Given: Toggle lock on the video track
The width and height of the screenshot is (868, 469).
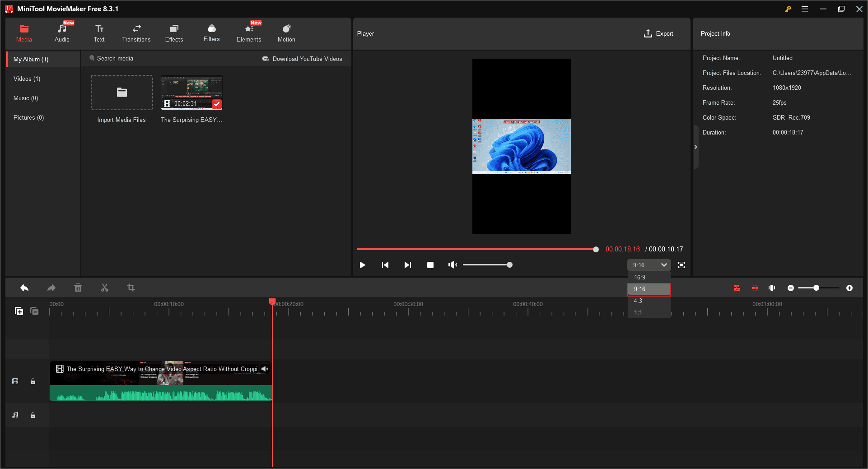Looking at the screenshot, I should 33,381.
